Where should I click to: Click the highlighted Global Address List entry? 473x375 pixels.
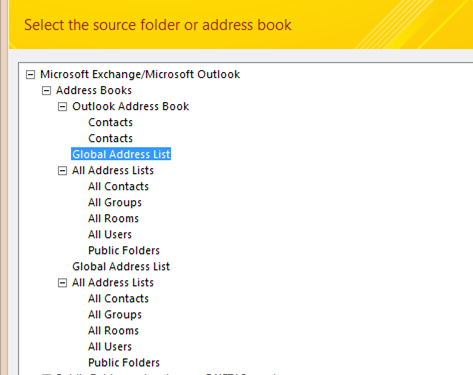click(121, 154)
